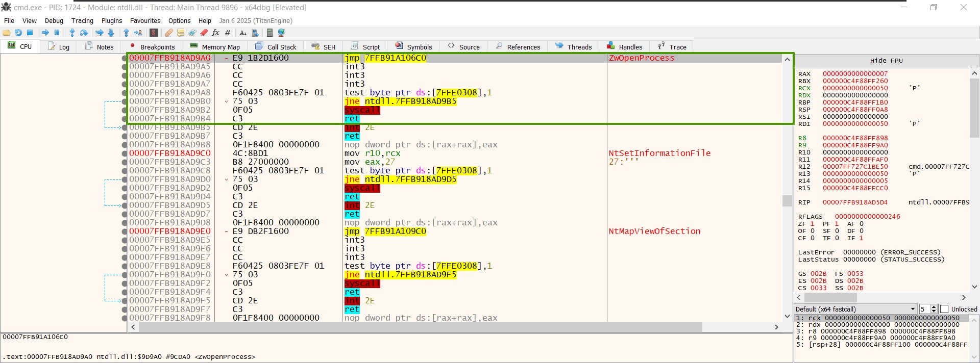980x363 pixels.
Task: Open online help with the globe icon
Action: click(281, 33)
